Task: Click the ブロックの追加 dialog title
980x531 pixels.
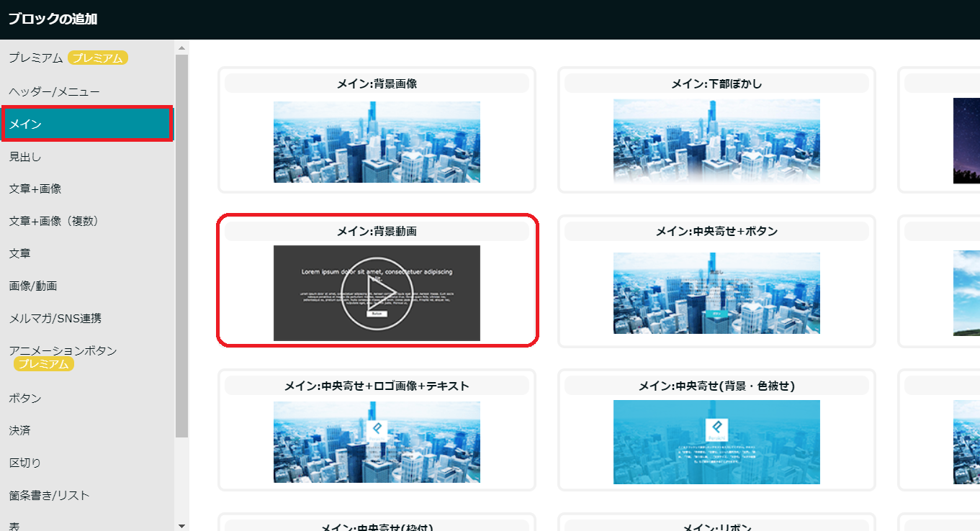Action: [53, 19]
